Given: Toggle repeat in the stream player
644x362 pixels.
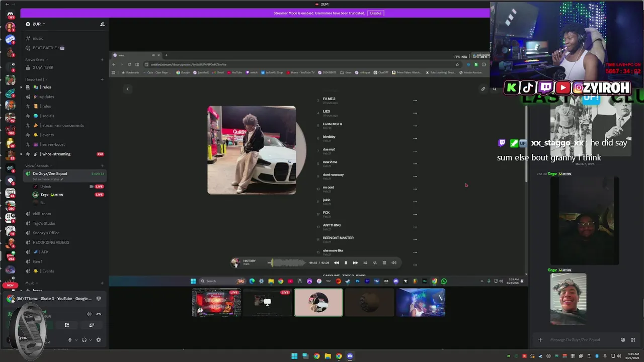Looking at the screenshot, I should tap(374, 263).
